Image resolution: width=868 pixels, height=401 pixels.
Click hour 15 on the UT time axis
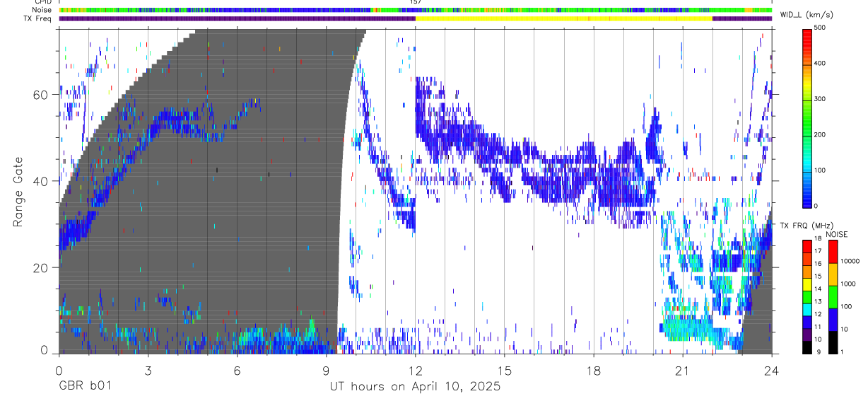(x=505, y=371)
